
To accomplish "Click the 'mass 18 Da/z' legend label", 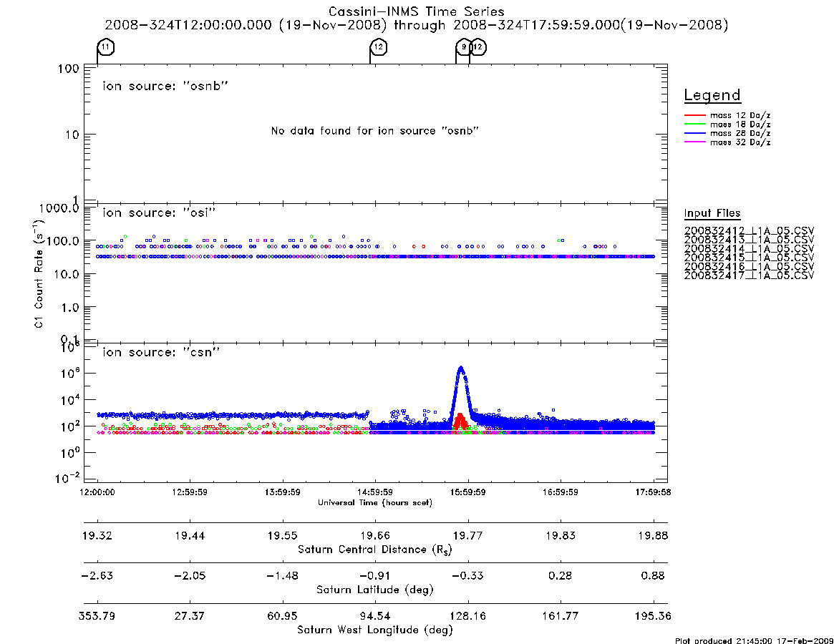I will 740,125.
